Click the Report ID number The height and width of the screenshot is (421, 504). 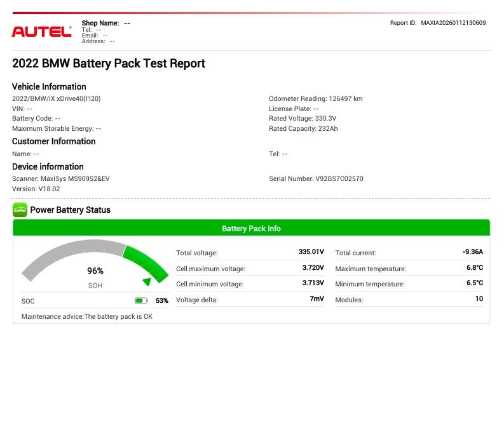click(453, 23)
